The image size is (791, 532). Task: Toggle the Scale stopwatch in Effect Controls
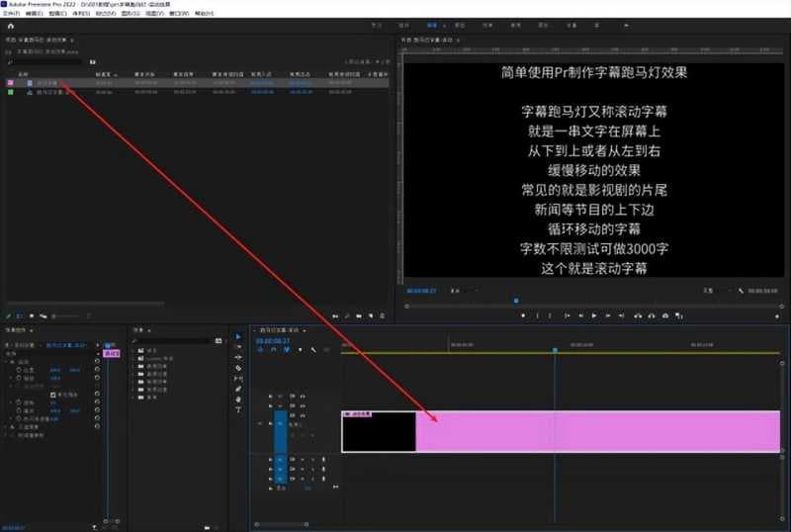tap(19, 378)
